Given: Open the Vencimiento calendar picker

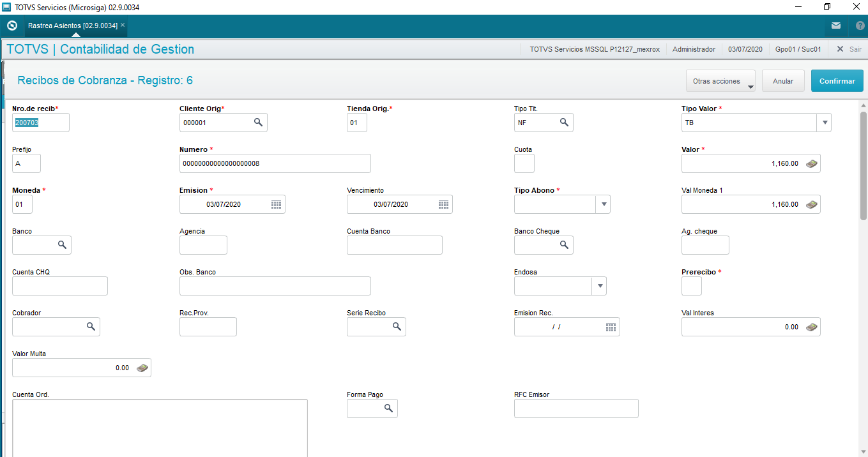Looking at the screenshot, I should (443, 204).
